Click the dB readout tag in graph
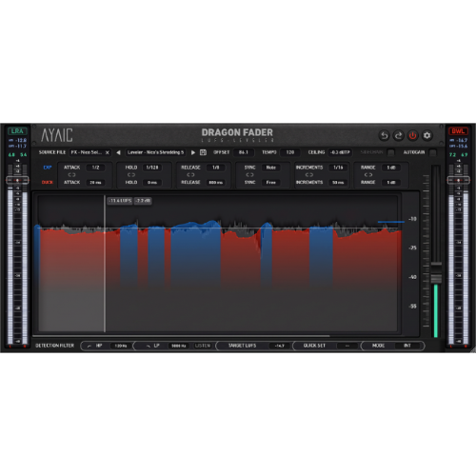The width and height of the screenshot is (476, 476). (x=143, y=201)
